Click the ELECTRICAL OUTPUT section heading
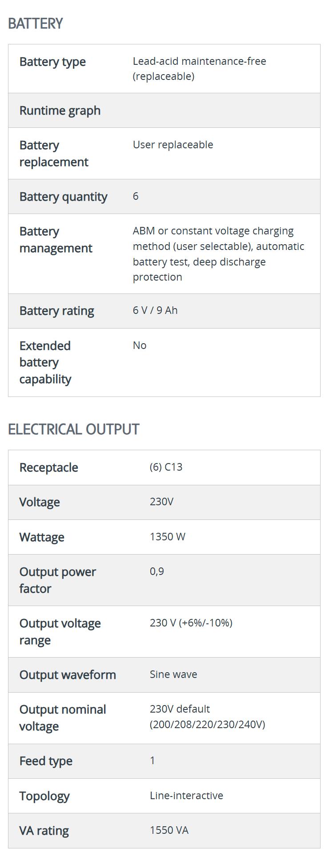 tap(74, 429)
